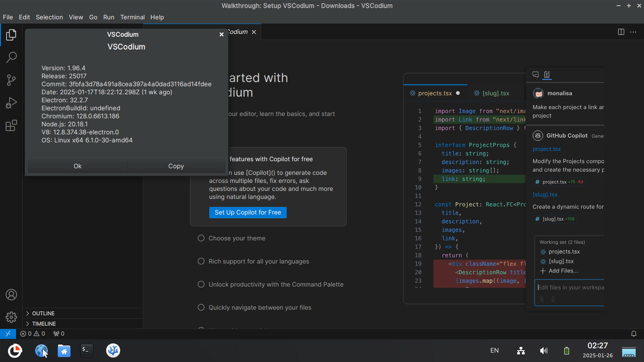Open the Extensions view
Screen dimensions: 644x362
tap(11, 126)
